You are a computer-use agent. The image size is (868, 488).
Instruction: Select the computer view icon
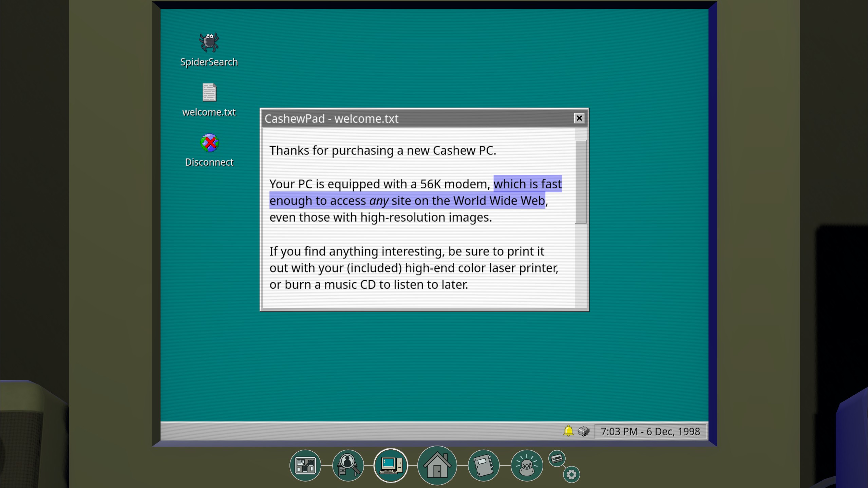[391, 465]
